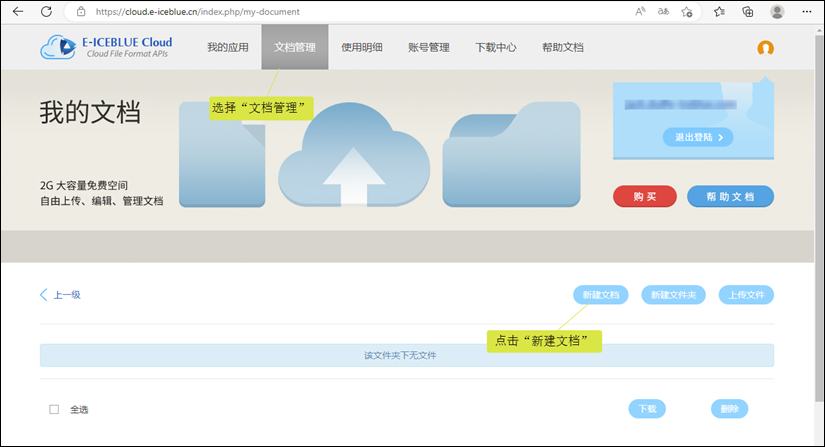Image resolution: width=825 pixels, height=447 pixels.
Task: Go to 账号管理 in the navigation
Action: tap(428, 47)
